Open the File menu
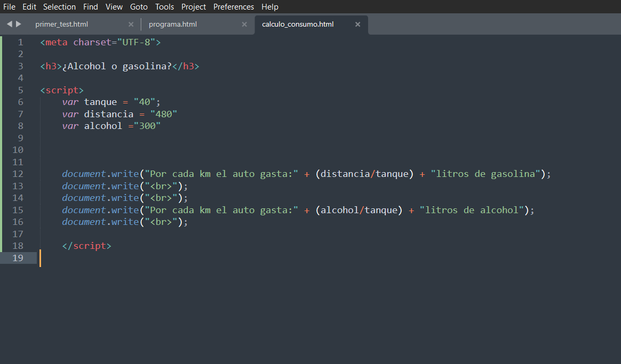The width and height of the screenshot is (621, 364). click(x=9, y=7)
